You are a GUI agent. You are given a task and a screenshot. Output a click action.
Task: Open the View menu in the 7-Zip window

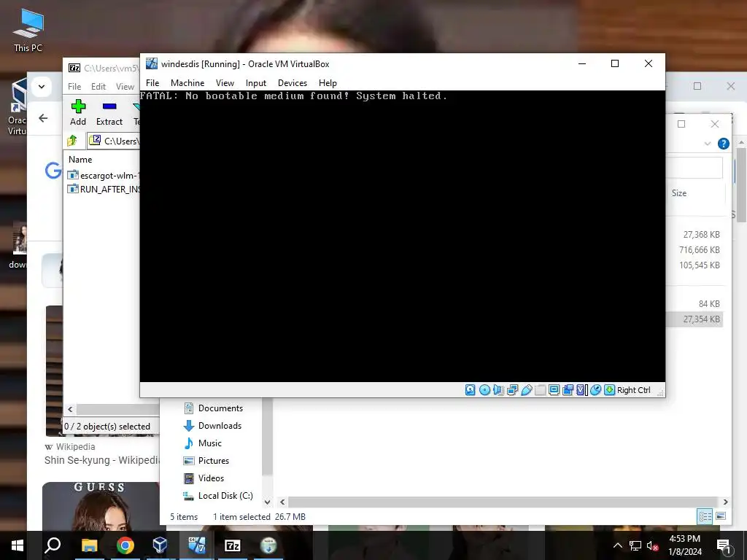tap(125, 87)
